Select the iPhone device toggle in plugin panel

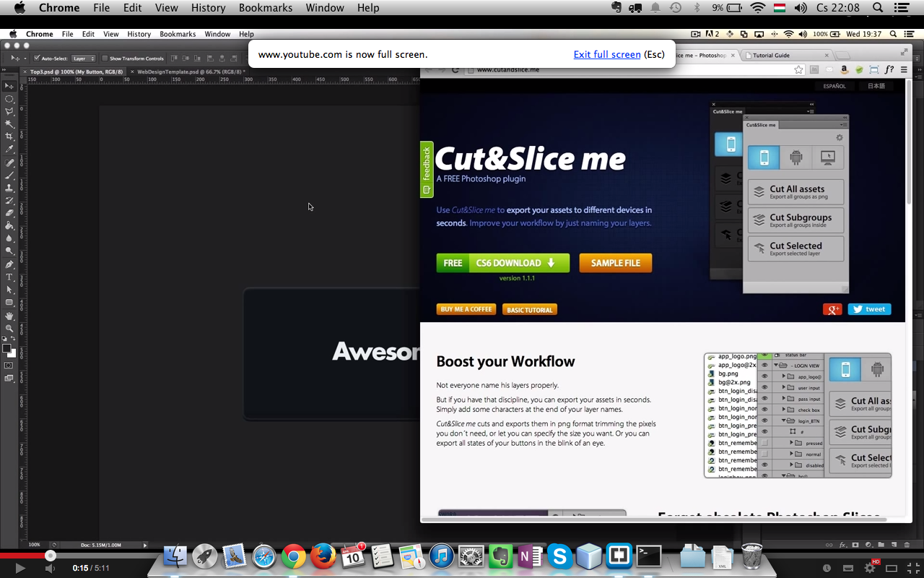[x=764, y=157]
